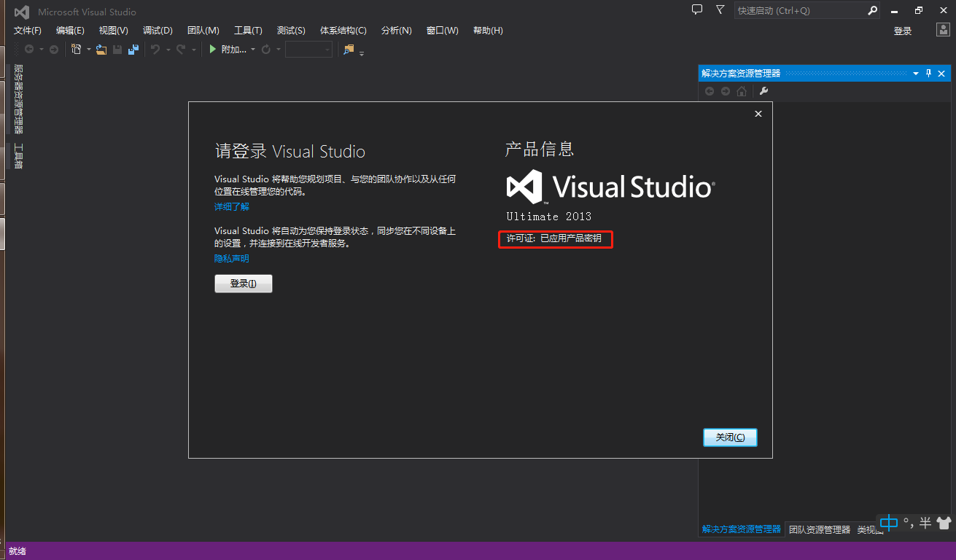Click the Find in Files icon

[349, 49]
